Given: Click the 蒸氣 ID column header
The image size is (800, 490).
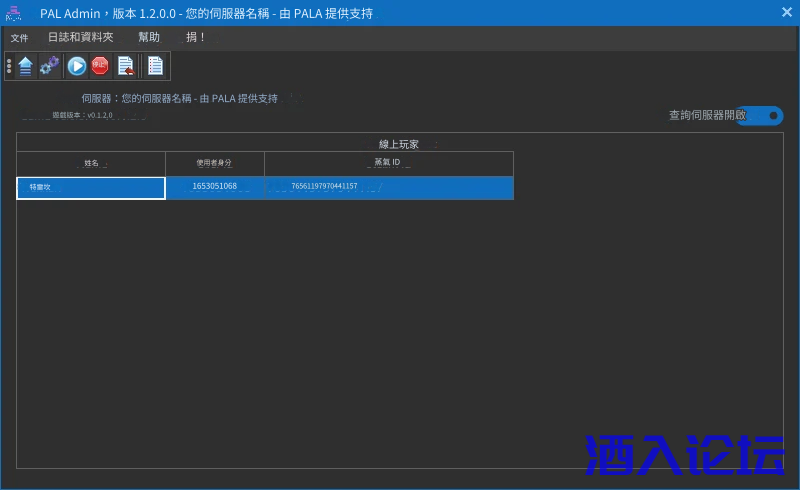Looking at the screenshot, I should [387, 163].
